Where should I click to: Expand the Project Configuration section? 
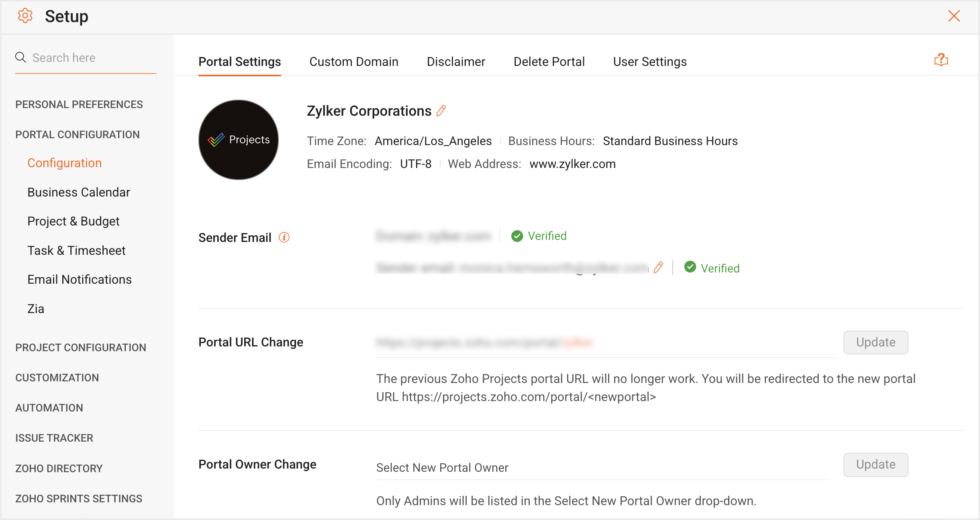[x=81, y=348]
